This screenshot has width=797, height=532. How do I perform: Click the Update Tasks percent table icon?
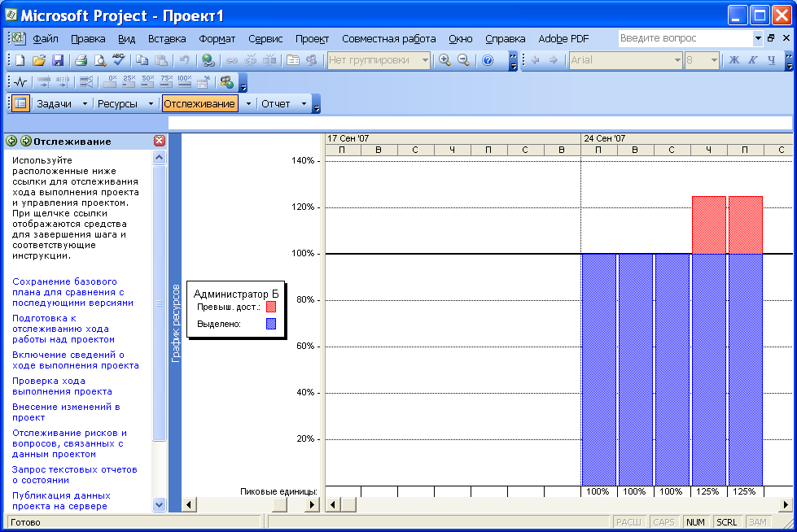click(204, 82)
